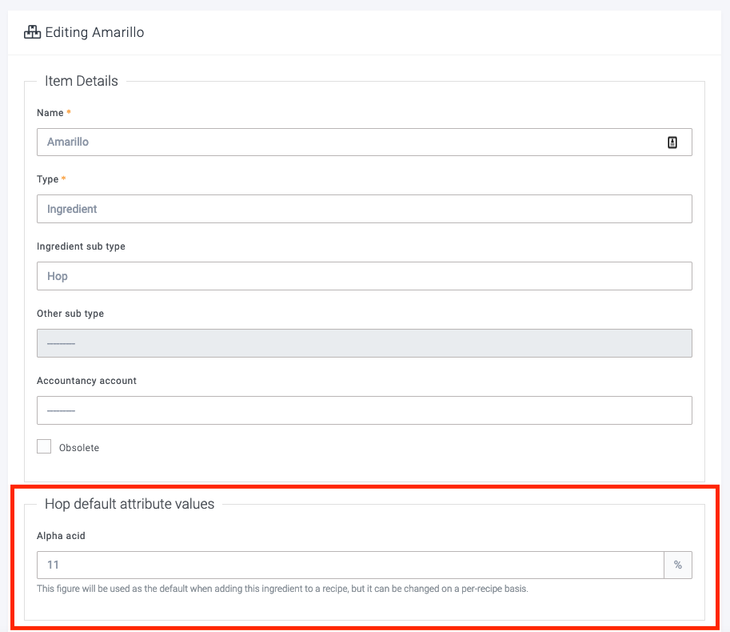Select the Ingredient sub type label
730x632 pixels.
(x=81, y=246)
